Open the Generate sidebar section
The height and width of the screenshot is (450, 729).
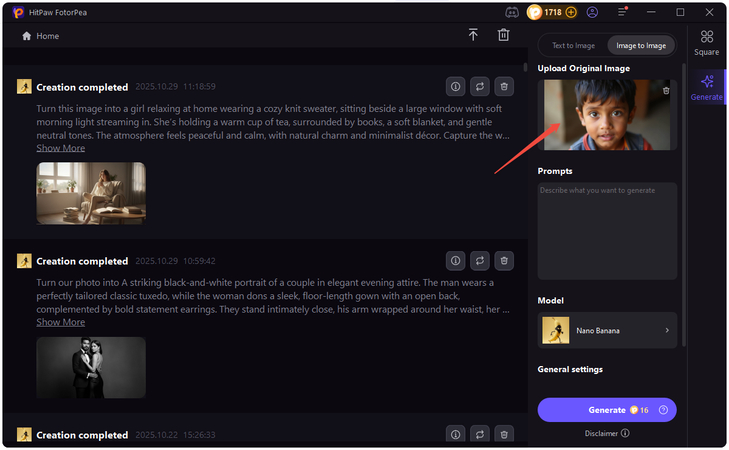pos(707,87)
